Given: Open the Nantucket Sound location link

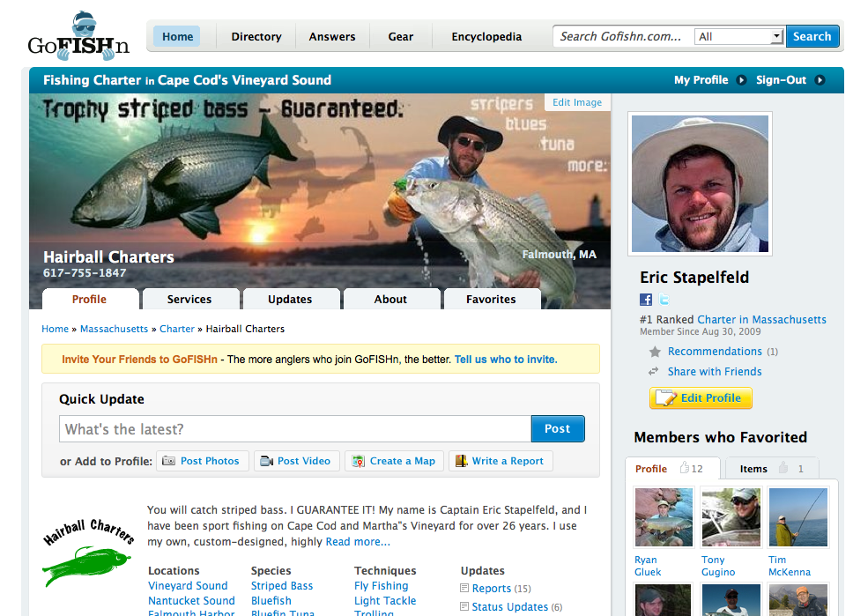Looking at the screenshot, I should (191, 601).
